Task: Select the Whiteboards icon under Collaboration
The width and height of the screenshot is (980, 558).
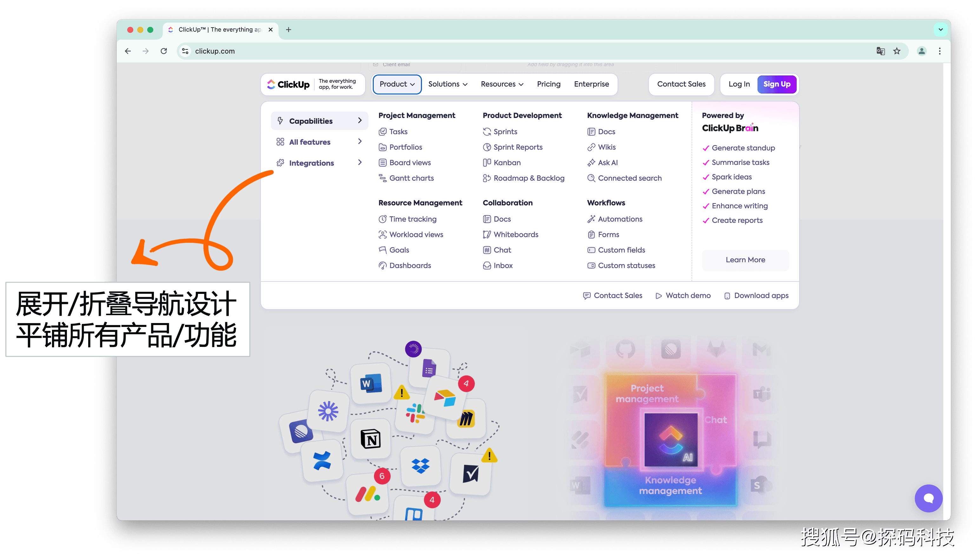Action: pyautogui.click(x=487, y=234)
